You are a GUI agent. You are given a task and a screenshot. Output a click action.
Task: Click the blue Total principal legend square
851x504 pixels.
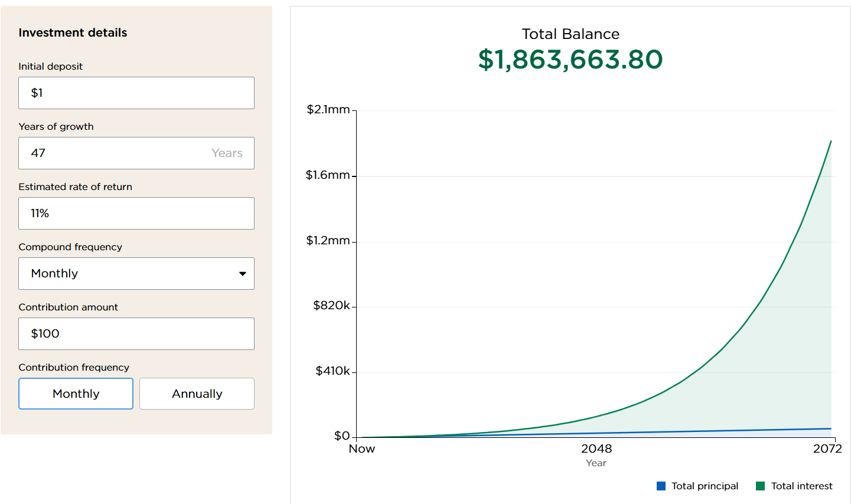[661, 486]
